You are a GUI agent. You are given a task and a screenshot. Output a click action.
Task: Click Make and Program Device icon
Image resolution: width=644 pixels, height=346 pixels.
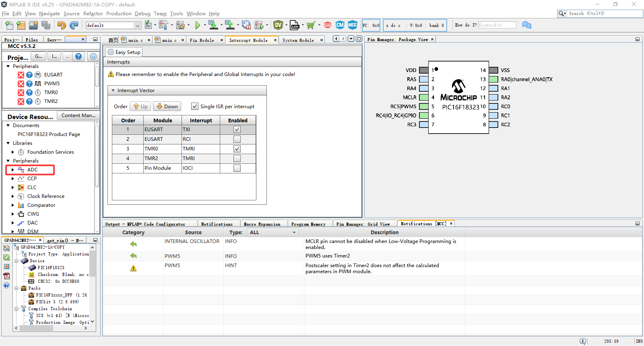213,25
